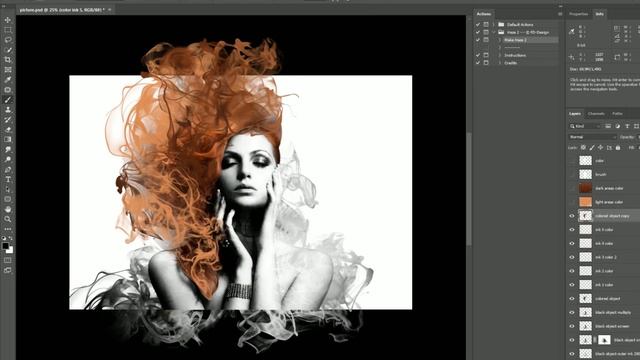640x360 pixels.
Task: Expand the Credits action
Action: [x=500, y=63]
